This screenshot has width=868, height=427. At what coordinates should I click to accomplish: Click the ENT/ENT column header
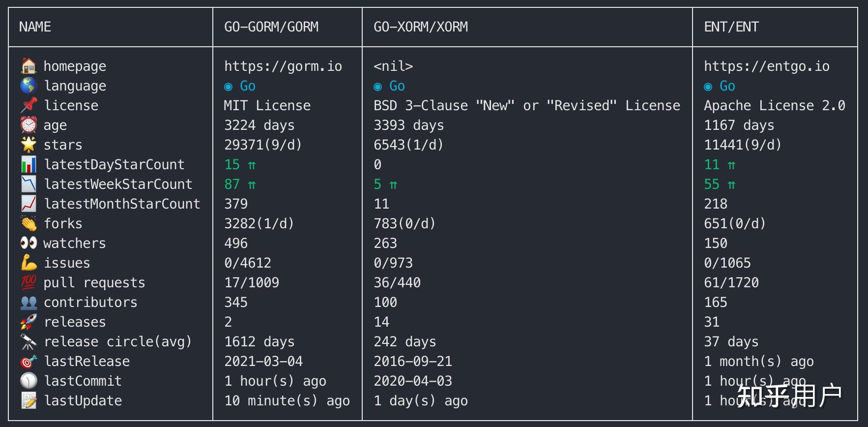coord(731,27)
